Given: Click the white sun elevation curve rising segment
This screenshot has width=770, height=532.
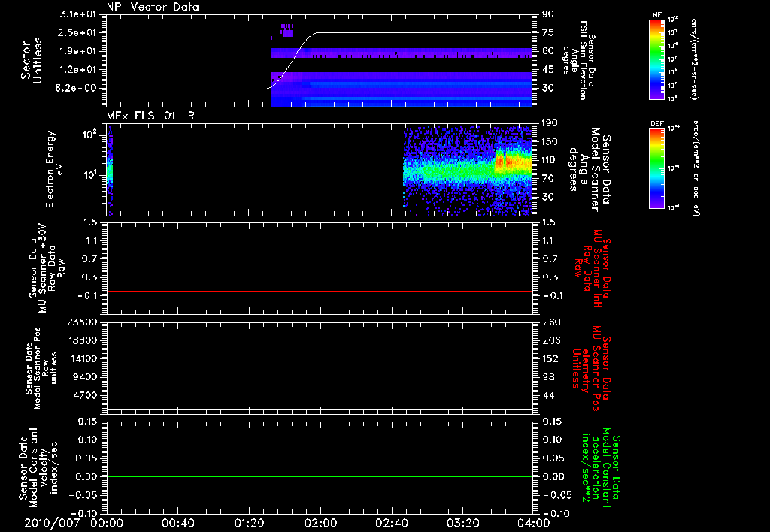Looking at the screenshot, I should (293, 61).
